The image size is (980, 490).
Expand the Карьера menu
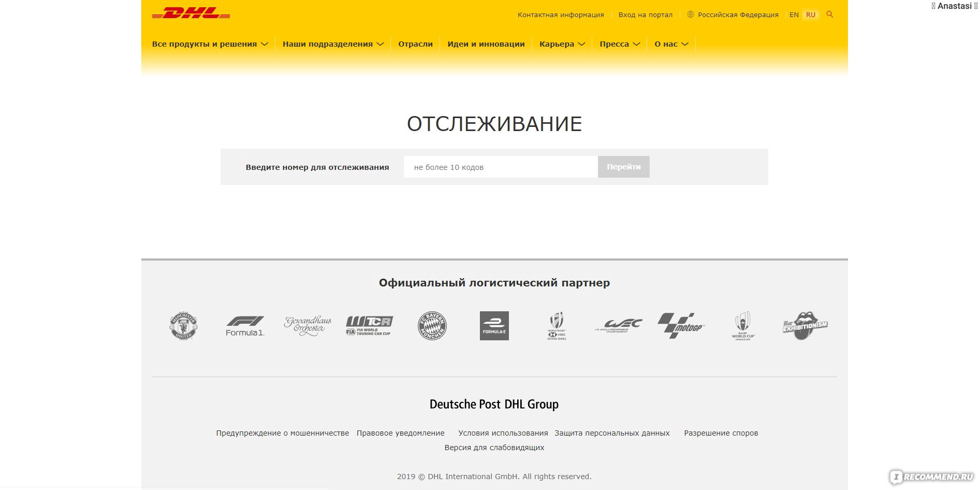562,44
